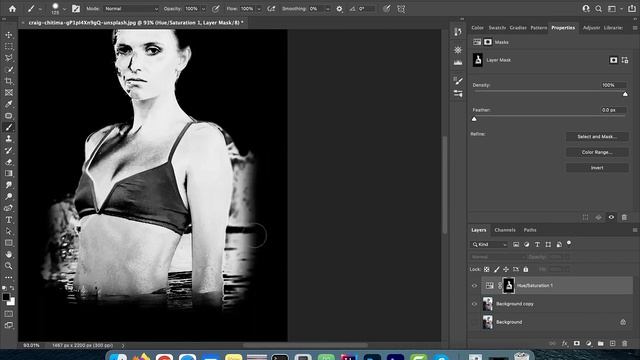
Task: Select the Move tool
Action: coord(9,35)
